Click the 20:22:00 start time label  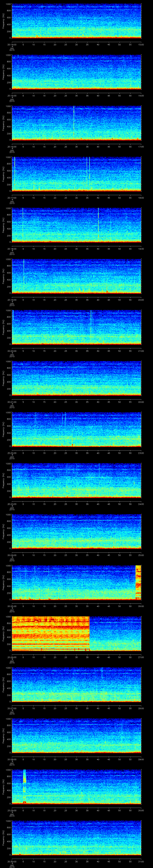click(x=12, y=453)
